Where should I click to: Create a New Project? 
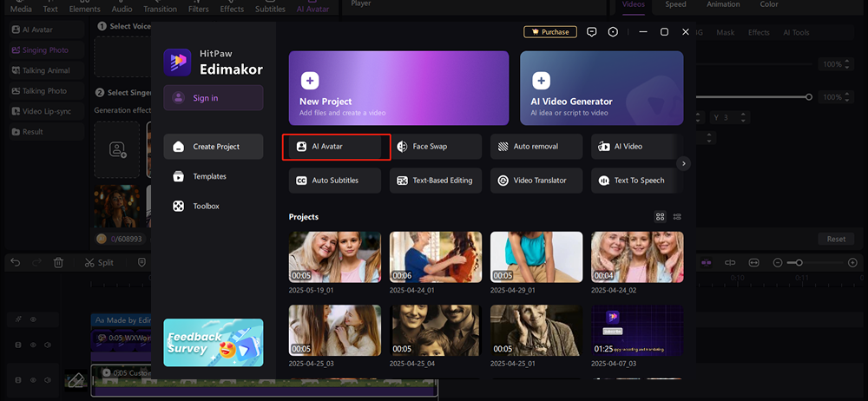[x=398, y=88]
